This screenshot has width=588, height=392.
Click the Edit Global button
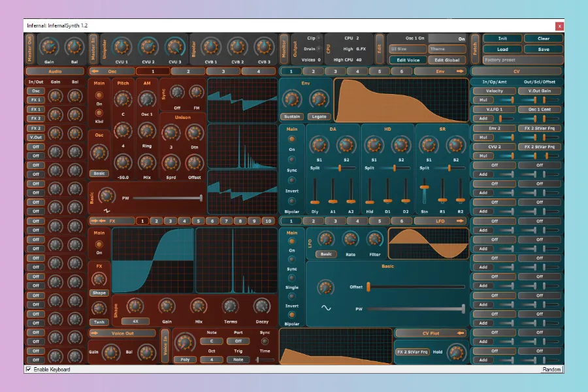[x=446, y=59]
